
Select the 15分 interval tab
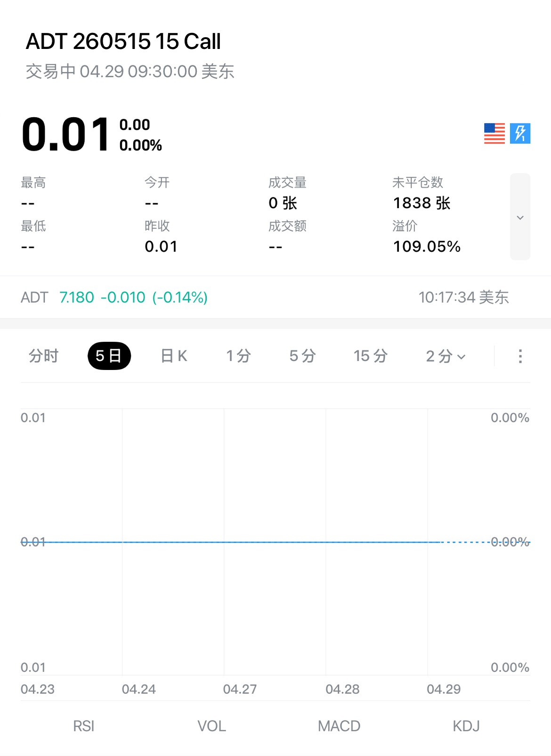371,356
